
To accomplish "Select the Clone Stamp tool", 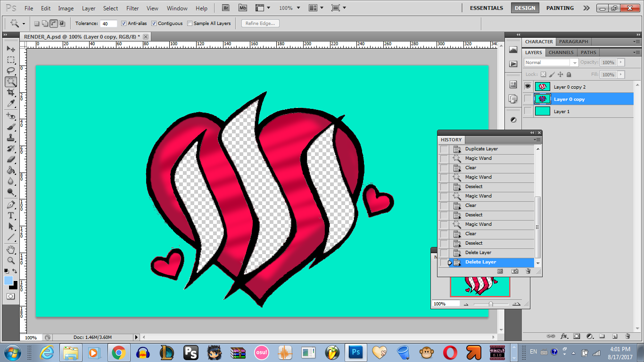I will (11, 138).
